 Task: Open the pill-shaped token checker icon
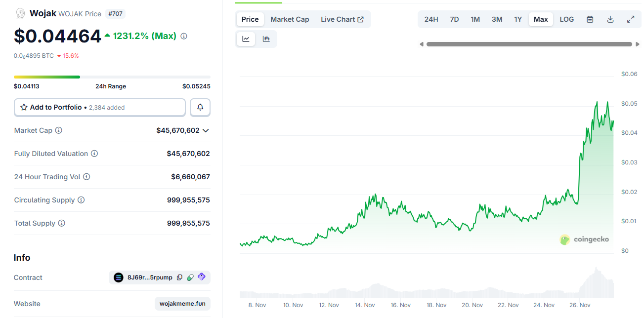190,278
